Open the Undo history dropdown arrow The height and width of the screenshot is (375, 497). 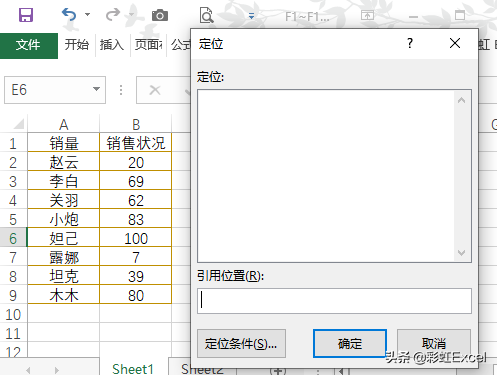87,15
